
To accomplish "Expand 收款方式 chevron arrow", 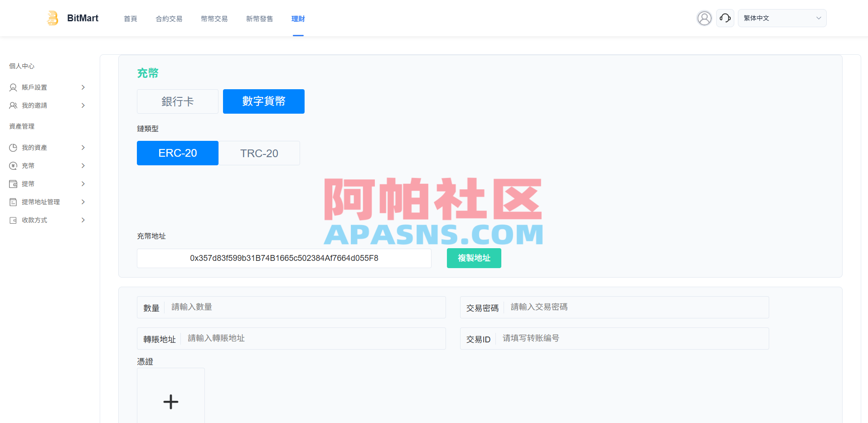I will point(83,220).
